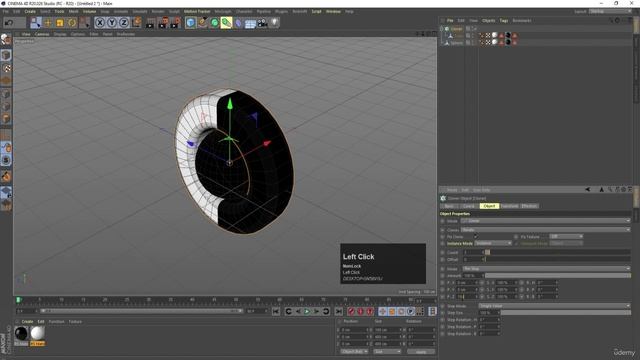The width and height of the screenshot is (640, 360).
Task: Select the white material thumbnail
Action: (38, 333)
